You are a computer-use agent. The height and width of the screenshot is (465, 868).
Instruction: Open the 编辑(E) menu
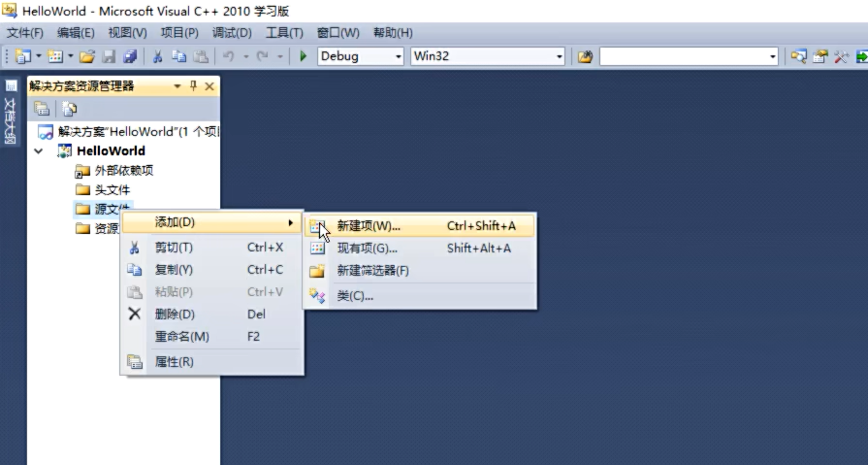pyautogui.click(x=76, y=33)
